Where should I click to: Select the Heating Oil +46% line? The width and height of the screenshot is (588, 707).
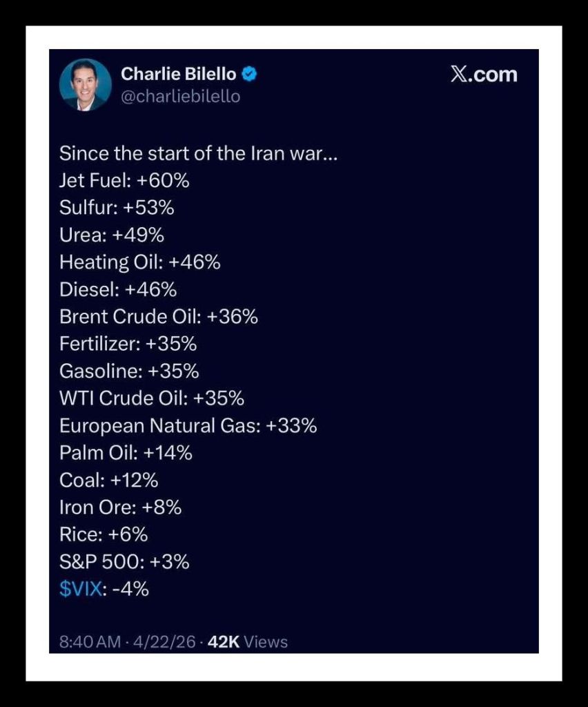click(x=140, y=262)
